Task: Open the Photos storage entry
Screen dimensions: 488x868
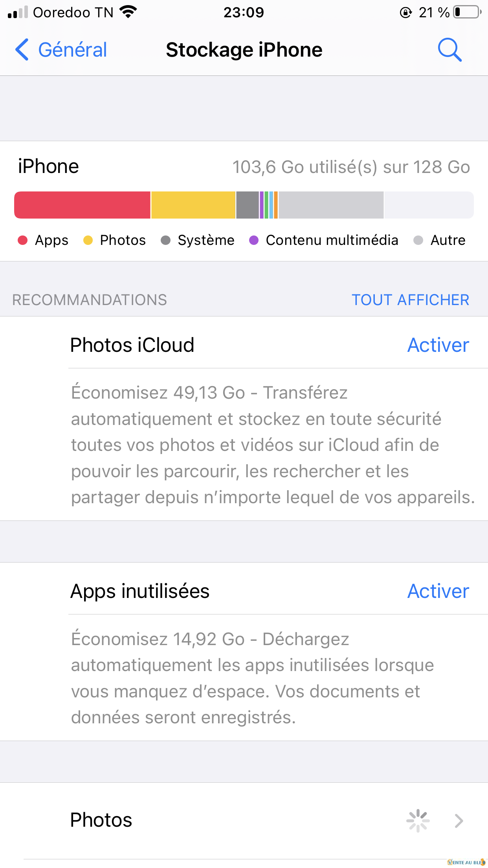Action: tap(101, 820)
